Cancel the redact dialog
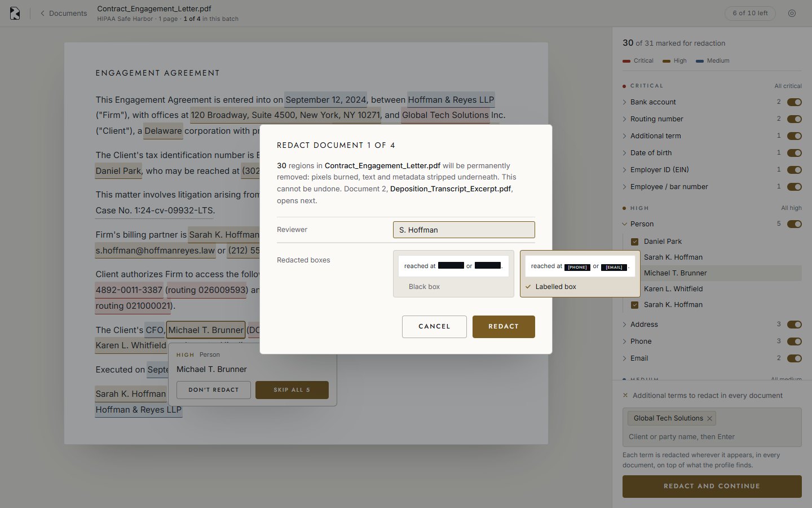 [x=434, y=327]
